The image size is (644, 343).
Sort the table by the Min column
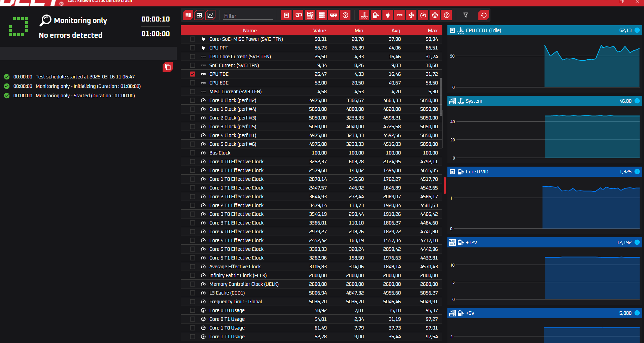(x=359, y=30)
